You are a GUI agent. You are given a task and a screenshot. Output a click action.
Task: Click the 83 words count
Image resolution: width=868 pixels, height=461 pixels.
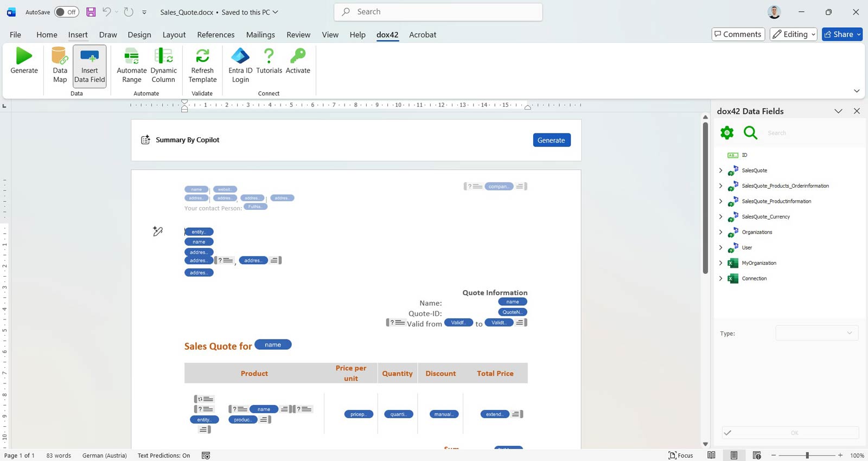pos(59,456)
